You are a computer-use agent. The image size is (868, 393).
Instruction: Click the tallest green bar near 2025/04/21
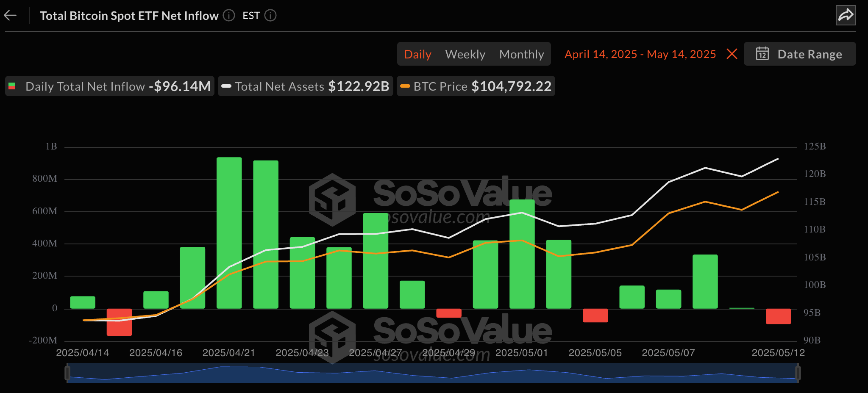(229, 233)
